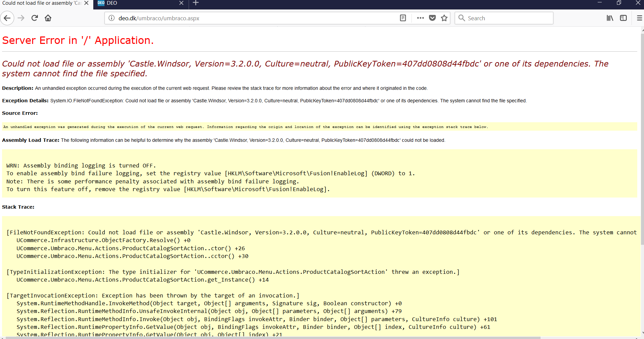This screenshot has width=644, height=339.
Task: Click 'An unhandled exception was generated' source error text
Action: pos(245,127)
